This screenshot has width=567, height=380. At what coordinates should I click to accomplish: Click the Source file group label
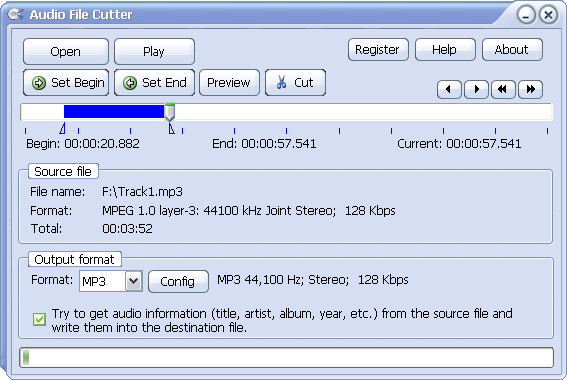63,171
